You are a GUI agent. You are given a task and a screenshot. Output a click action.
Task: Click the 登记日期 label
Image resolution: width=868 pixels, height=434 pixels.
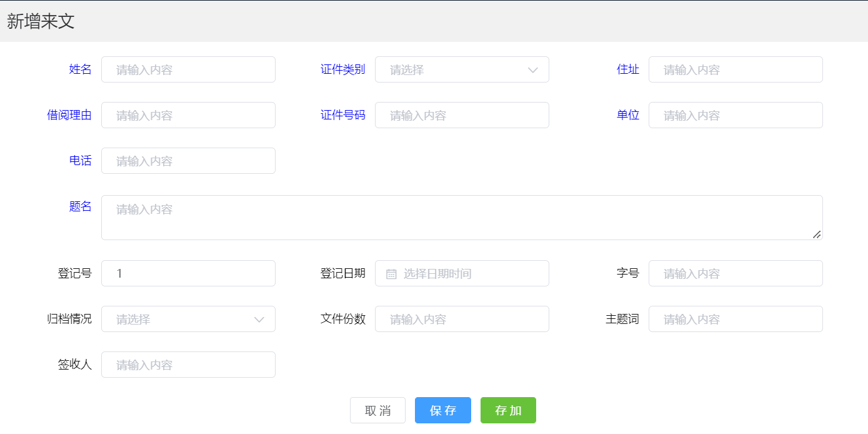343,273
